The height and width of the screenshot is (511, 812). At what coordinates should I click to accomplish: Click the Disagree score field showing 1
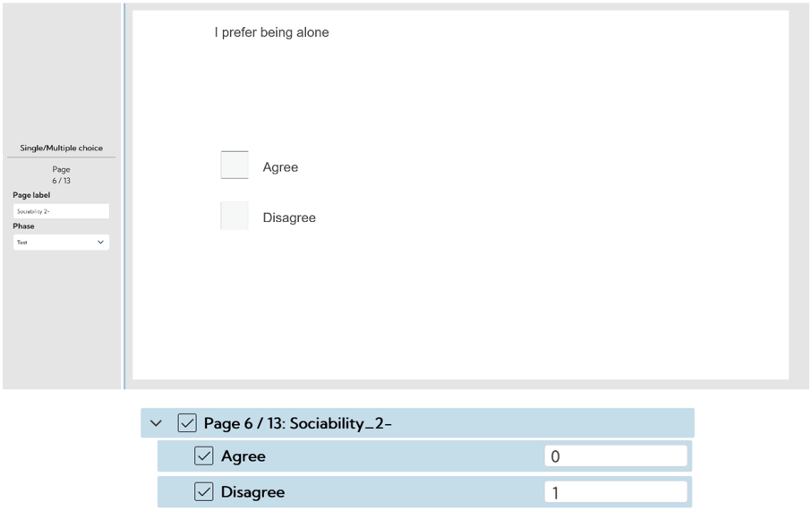pyautogui.click(x=615, y=492)
